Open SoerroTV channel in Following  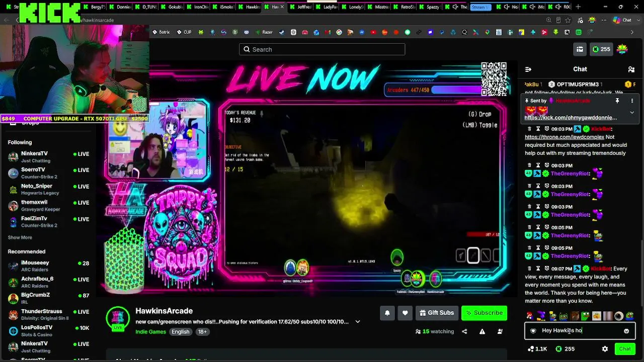pyautogui.click(x=48, y=173)
